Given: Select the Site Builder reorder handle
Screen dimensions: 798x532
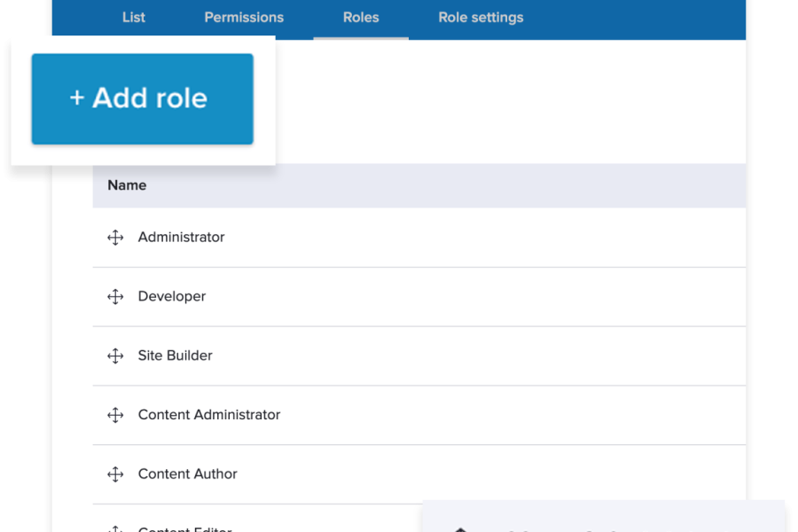Looking at the screenshot, I should coord(115,356).
